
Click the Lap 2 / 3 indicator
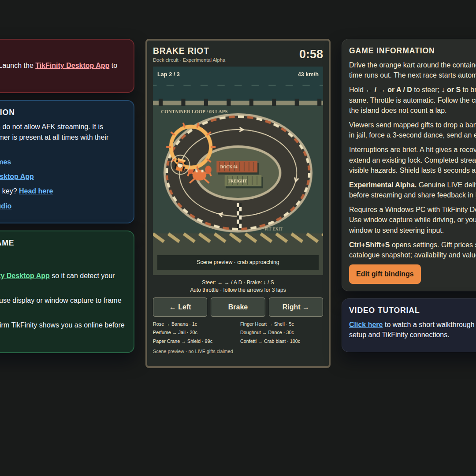[168, 74]
